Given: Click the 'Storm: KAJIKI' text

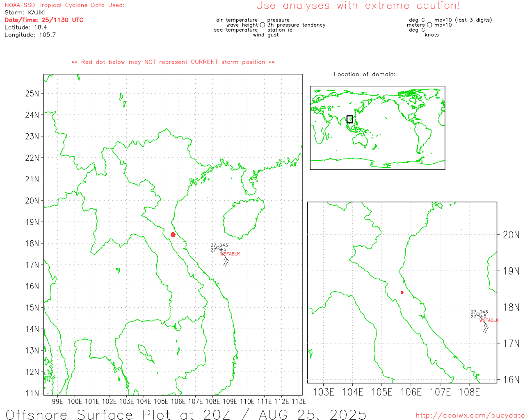Looking at the screenshot, I should tap(25, 13).
